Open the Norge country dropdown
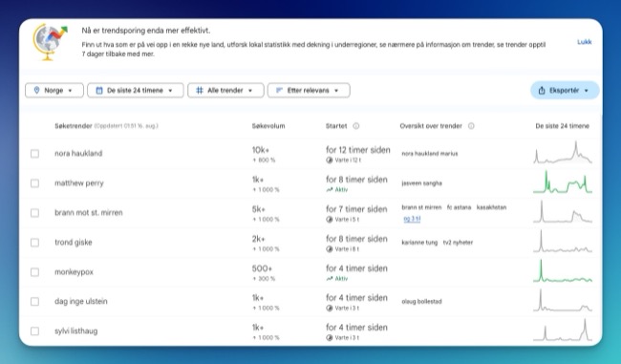Screen dimensions: 621x364 (54, 91)
